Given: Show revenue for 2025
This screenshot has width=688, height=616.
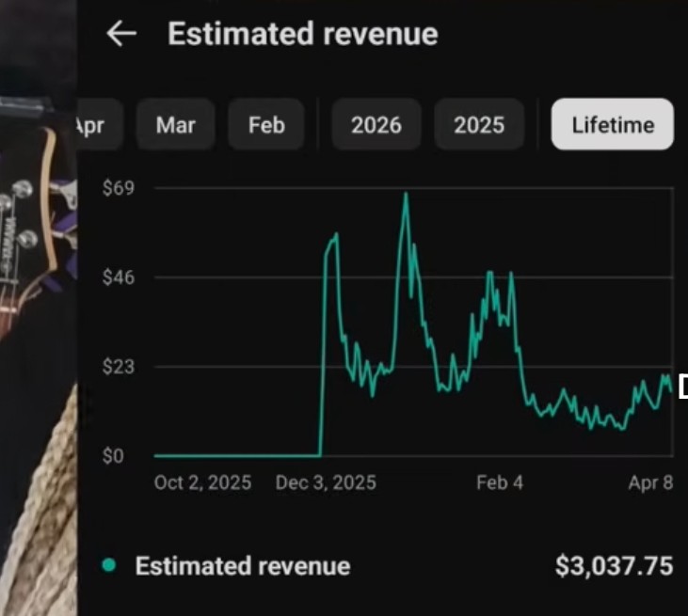Looking at the screenshot, I should (x=478, y=125).
